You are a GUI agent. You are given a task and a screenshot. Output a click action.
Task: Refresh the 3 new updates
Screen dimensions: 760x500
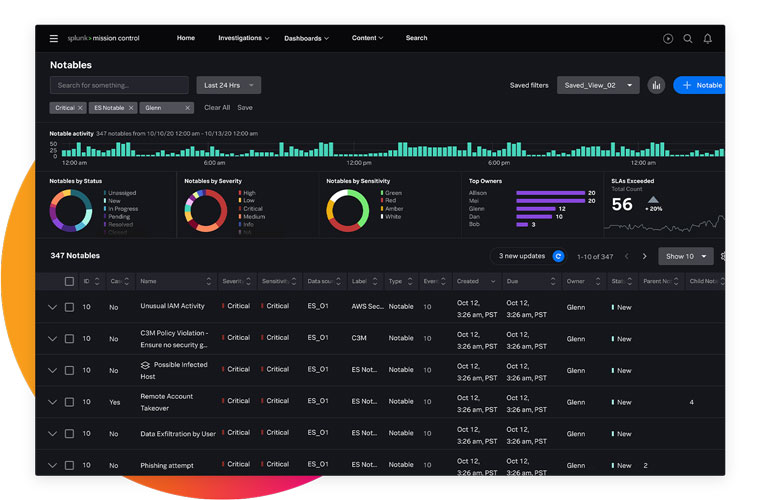tap(558, 256)
